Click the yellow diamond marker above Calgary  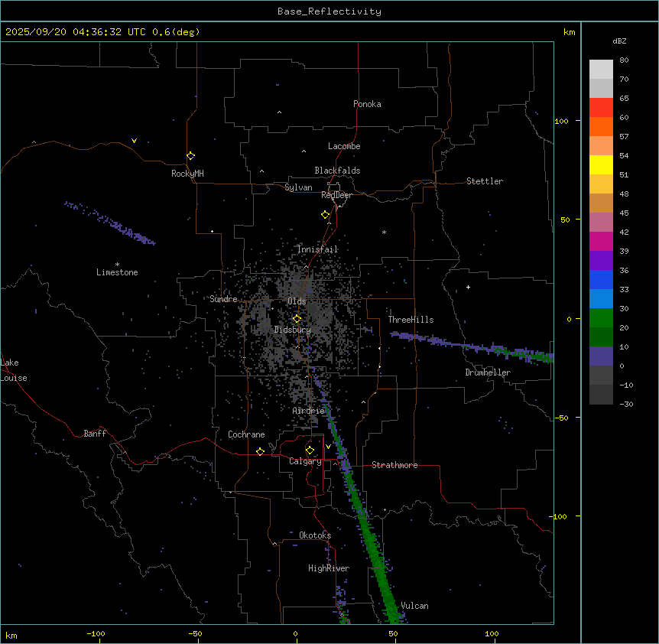point(310,450)
